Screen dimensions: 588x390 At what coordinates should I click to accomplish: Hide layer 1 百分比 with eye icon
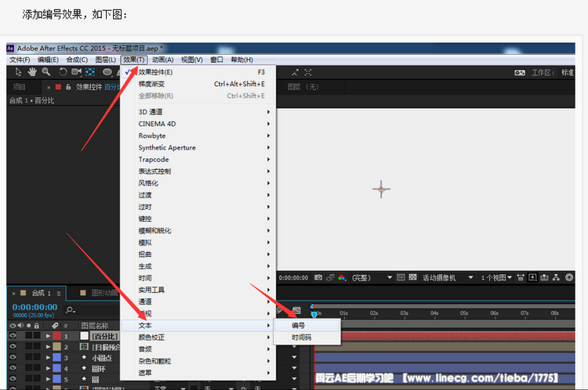13,336
